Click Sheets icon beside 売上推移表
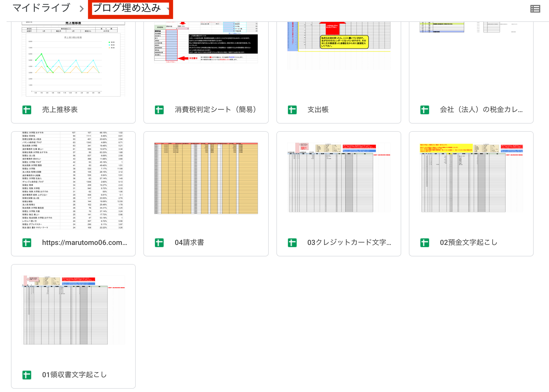549x392 pixels. [27, 110]
